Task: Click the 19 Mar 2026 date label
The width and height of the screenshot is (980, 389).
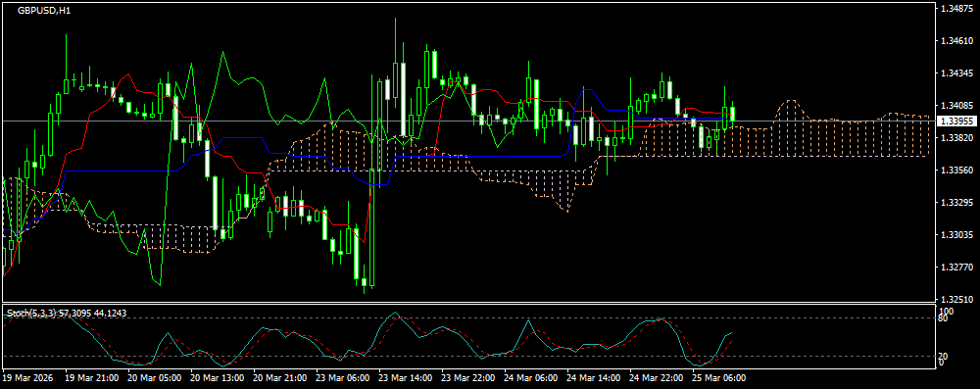Action: [27, 378]
